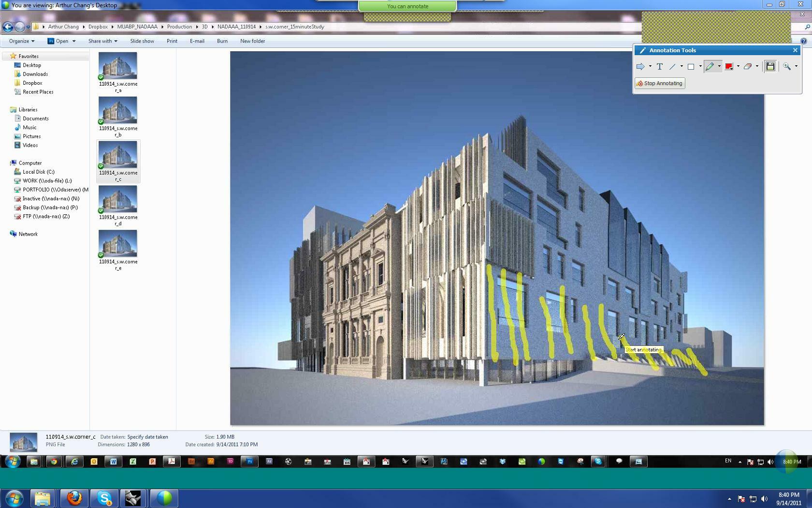Click the Chrome icon in remote taskbar
This screenshot has width=812, height=508.
(54, 462)
